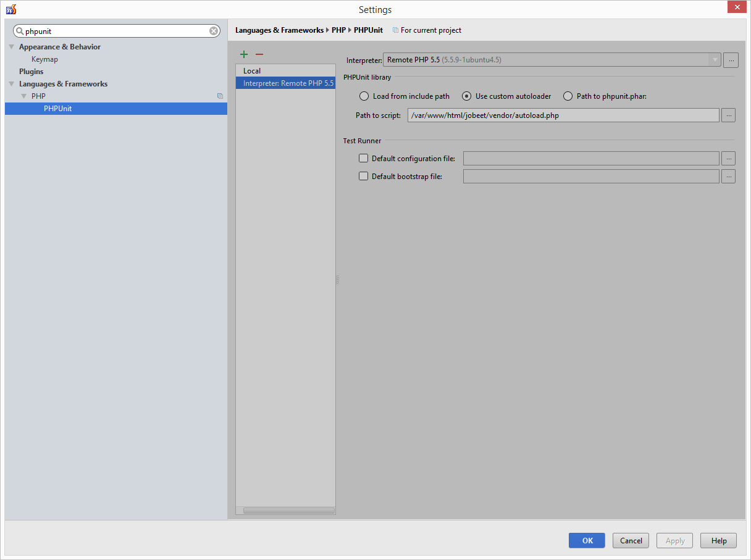751x560 pixels.
Task: Close the Settings window
Action: pos(736,7)
